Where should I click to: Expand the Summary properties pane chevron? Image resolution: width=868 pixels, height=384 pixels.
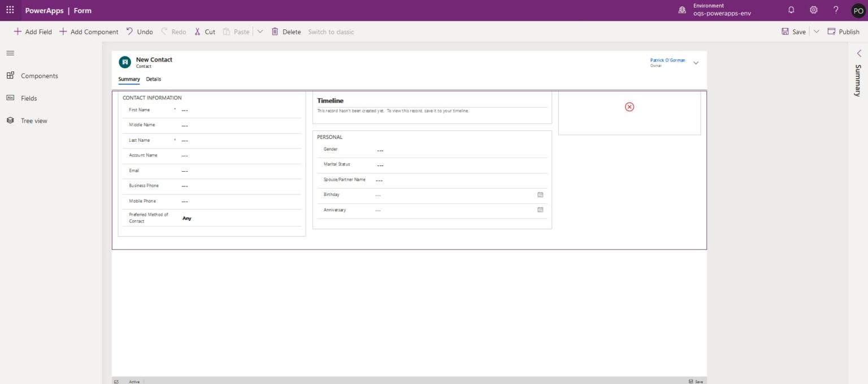pyautogui.click(x=859, y=53)
